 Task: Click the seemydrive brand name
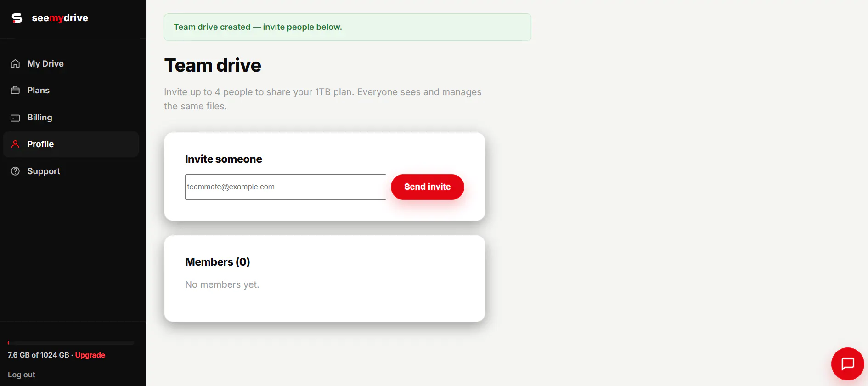(60, 18)
